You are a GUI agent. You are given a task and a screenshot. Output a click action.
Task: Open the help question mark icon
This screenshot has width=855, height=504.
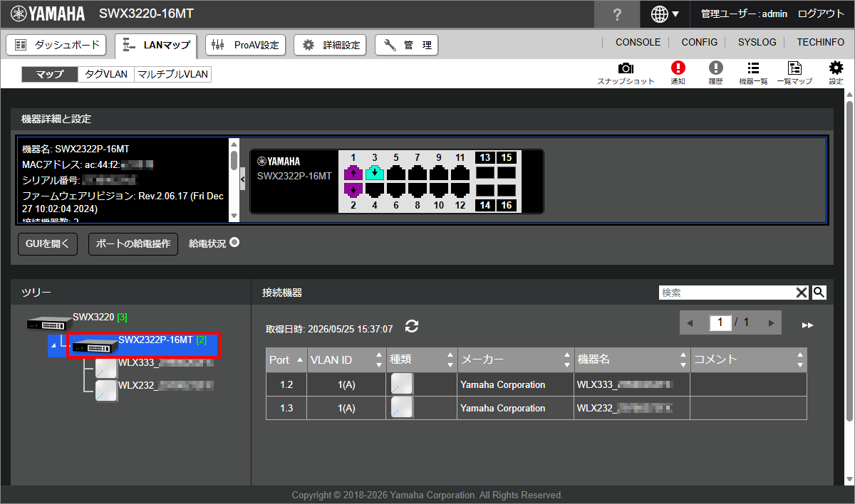click(616, 14)
